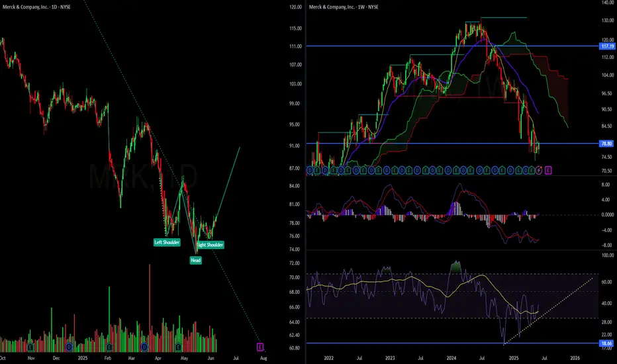The image size is (617, 364).
Task: Click the Merck daily chart title (1D NYSE)
Action: (x=36, y=7)
